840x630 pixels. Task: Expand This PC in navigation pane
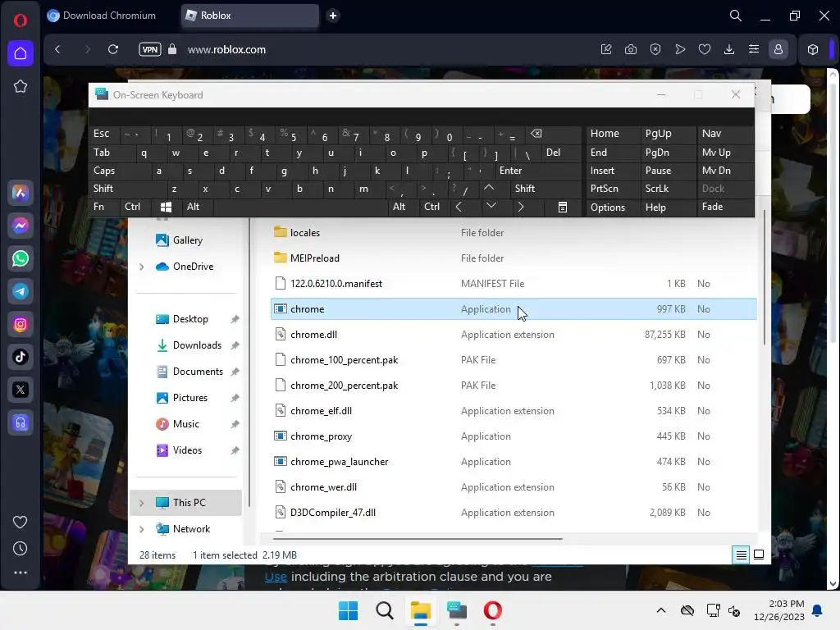(x=141, y=503)
